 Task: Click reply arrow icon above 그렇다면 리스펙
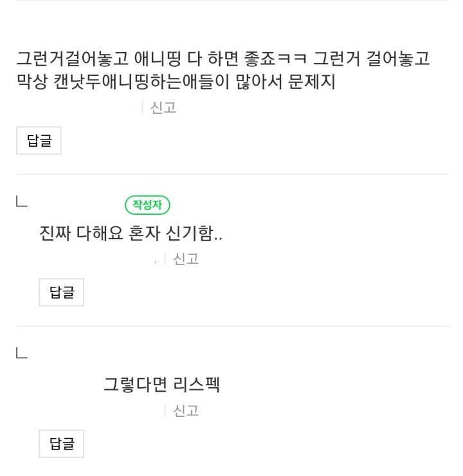[x=21, y=352]
